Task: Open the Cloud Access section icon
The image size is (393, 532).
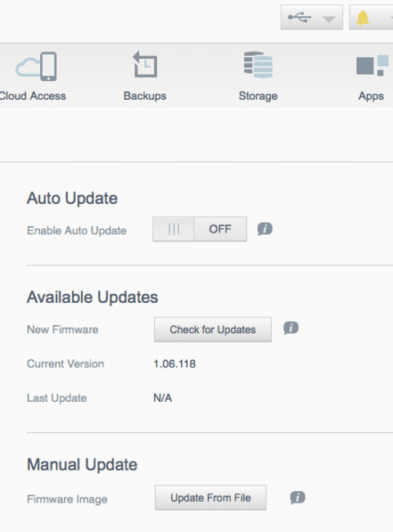Action: 36,66
